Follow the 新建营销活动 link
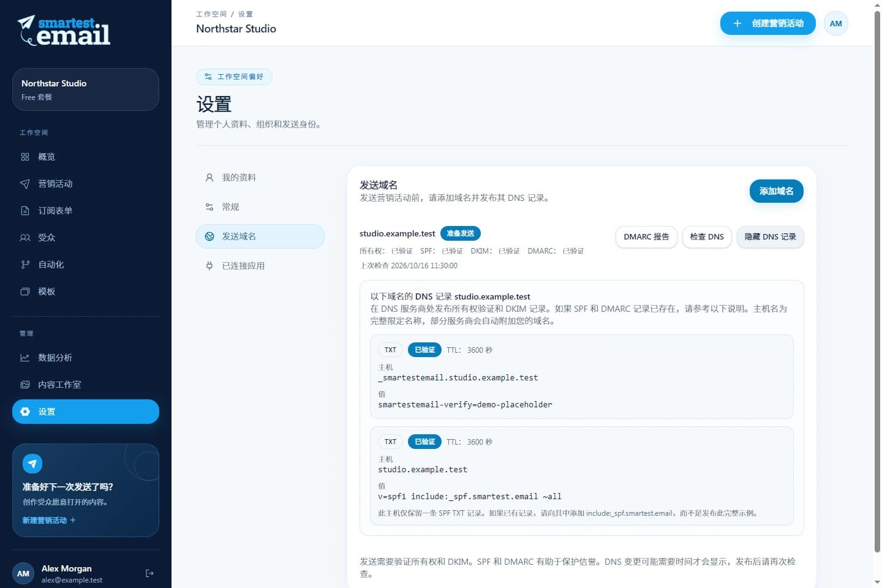Screen dimensions: 882x588 click(x=49, y=521)
